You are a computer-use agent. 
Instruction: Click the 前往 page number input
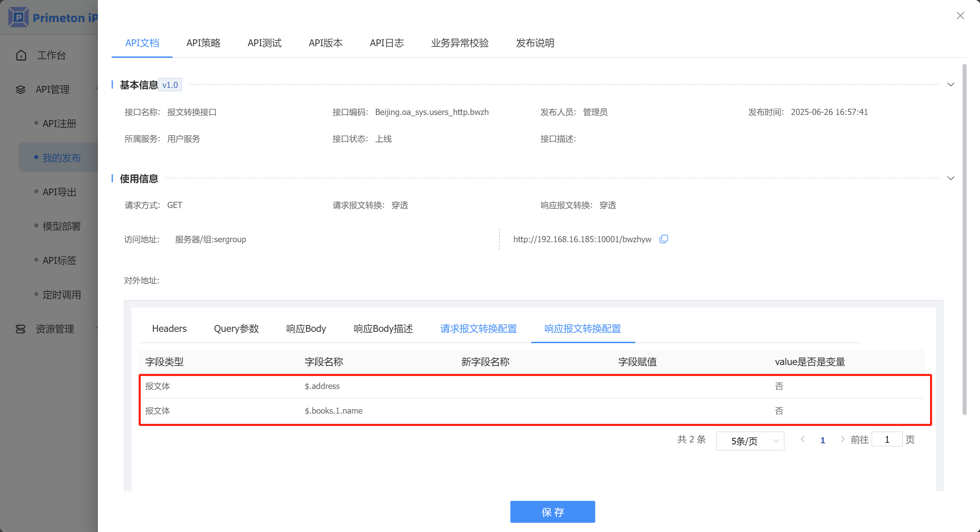pyautogui.click(x=887, y=439)
